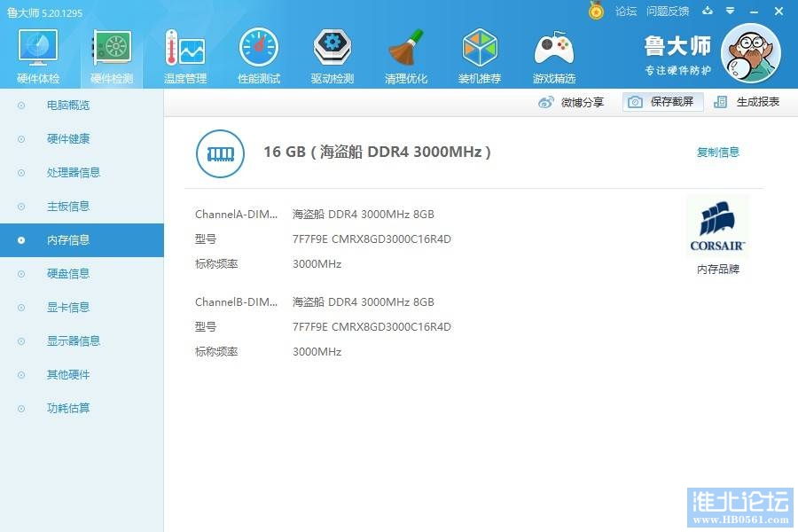The height and width of the screenshot is (532, 798).
Task: Click the 内存品牌 label under Corsair logo
Action: click(717, 270)
